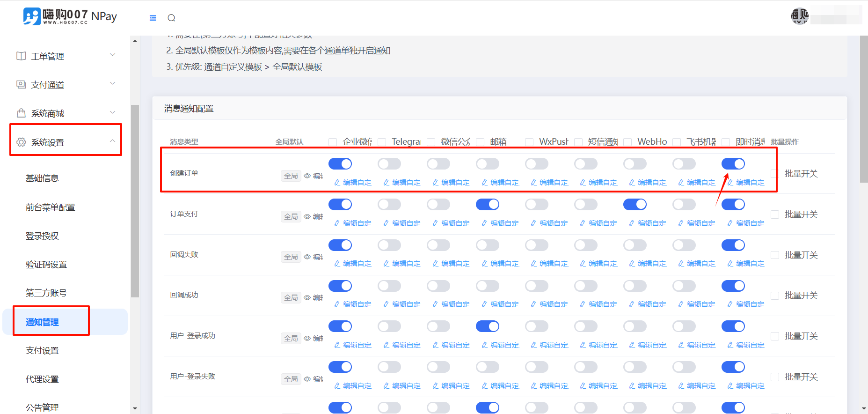
Task: Click the 系统商城 shopping bag icon
Action: tap(21, 113)
